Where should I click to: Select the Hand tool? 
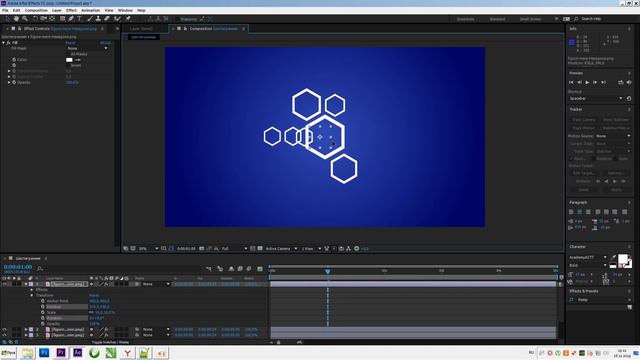click(16, 19)
